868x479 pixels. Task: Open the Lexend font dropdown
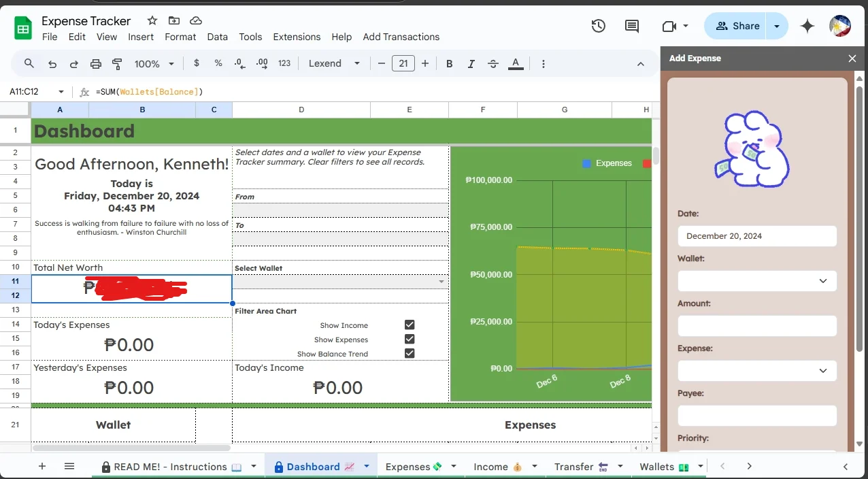point(334,63)
